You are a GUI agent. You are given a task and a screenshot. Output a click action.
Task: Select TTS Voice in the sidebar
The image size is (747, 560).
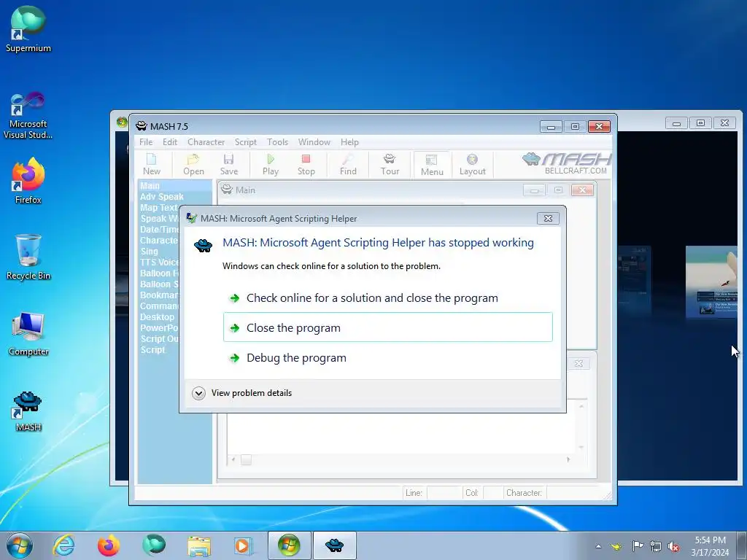(x=159, y=262)
